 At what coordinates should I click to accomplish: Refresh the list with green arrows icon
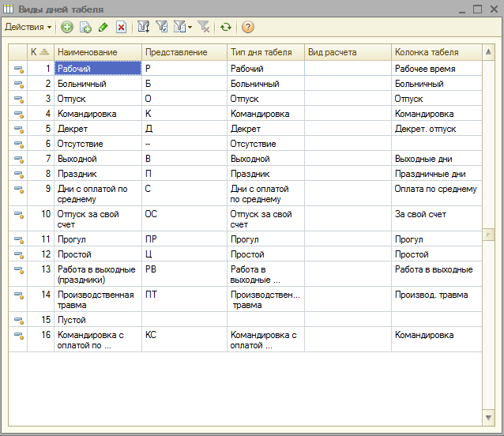pos(226,27)
